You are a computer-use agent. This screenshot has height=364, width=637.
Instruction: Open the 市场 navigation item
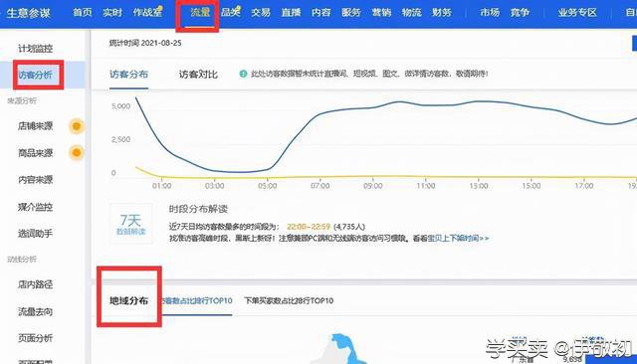tap(490, 13)
